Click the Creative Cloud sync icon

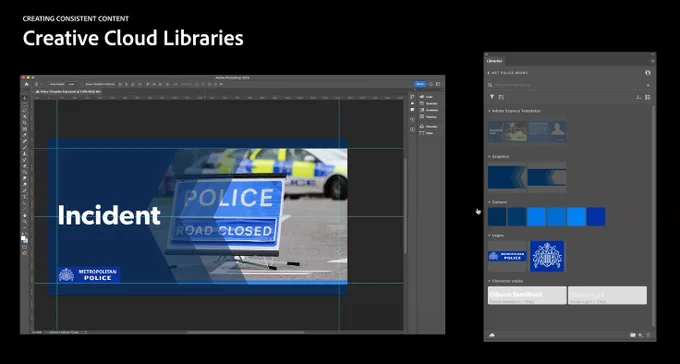(x=492, y=335)
